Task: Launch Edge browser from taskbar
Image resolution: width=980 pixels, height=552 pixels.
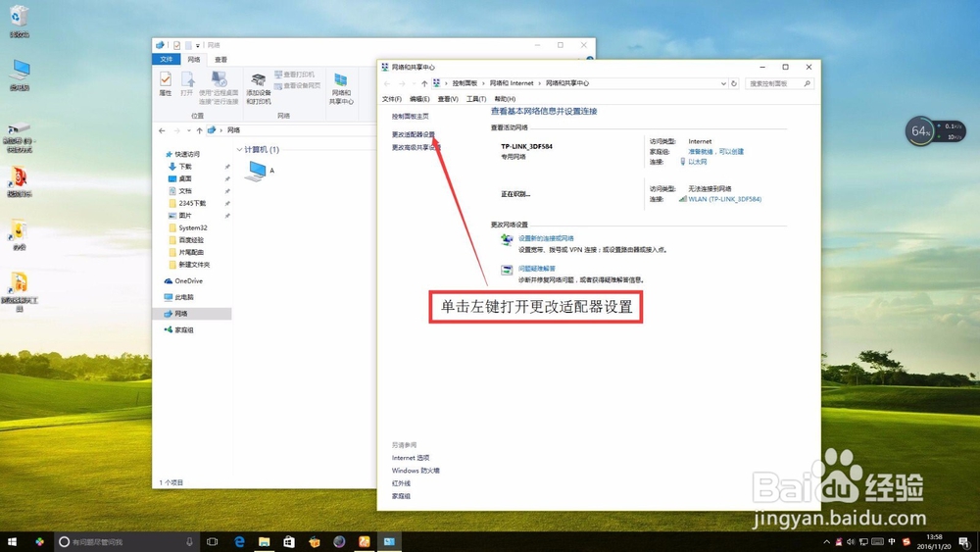Action: 239,541
